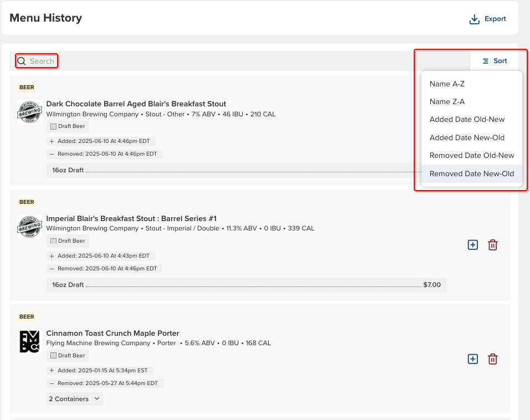530x420 pixels.
Task: Click into the Search field
Action: pos(42,61)
